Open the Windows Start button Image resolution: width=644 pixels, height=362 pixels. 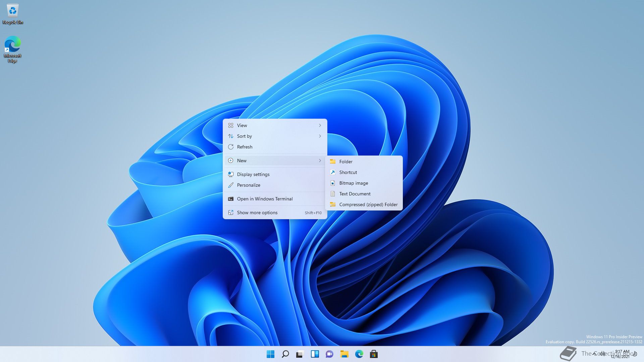270,354
